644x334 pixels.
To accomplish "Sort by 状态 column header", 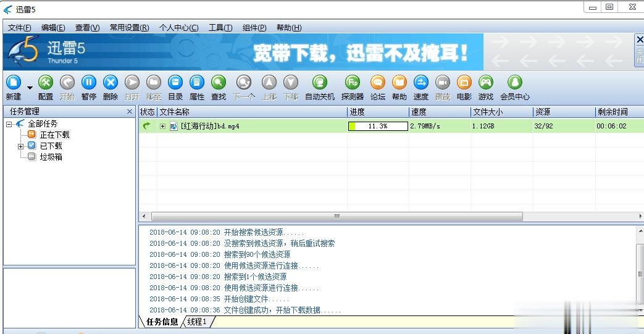I will coord(148,112).
